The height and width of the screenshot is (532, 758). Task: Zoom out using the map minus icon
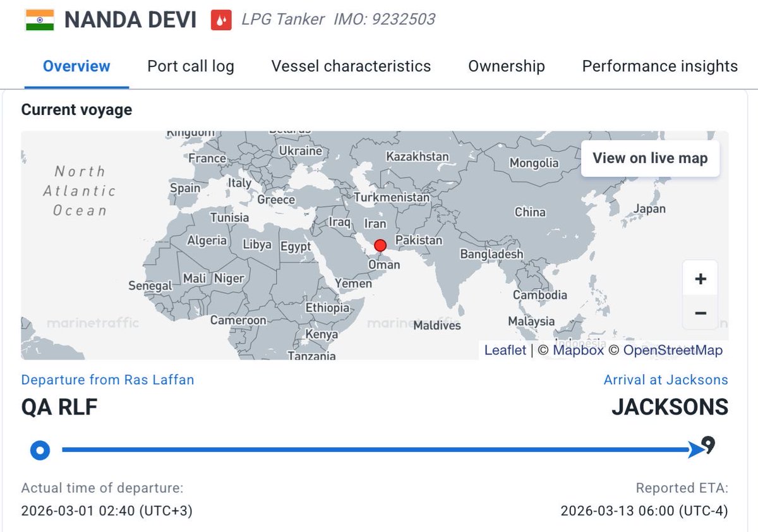click(x=700, y=312)
